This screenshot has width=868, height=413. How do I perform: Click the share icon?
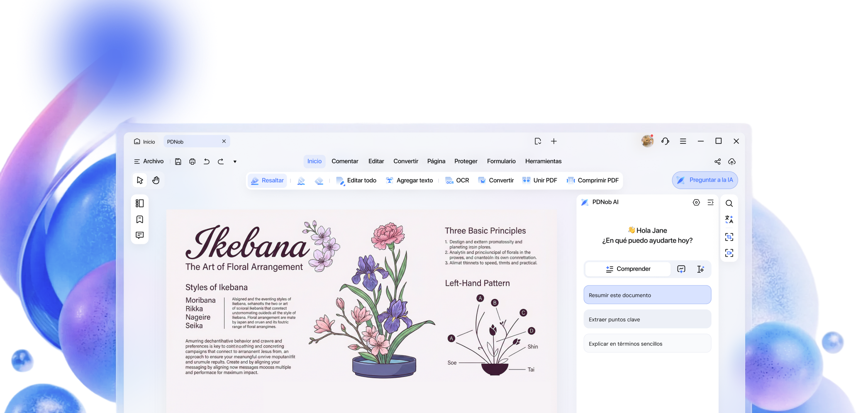[717, 162]
